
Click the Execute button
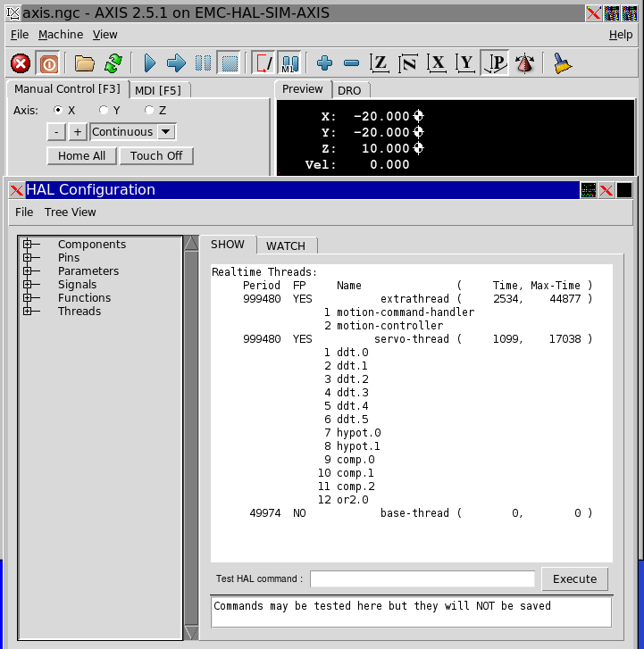pos(575,578)
